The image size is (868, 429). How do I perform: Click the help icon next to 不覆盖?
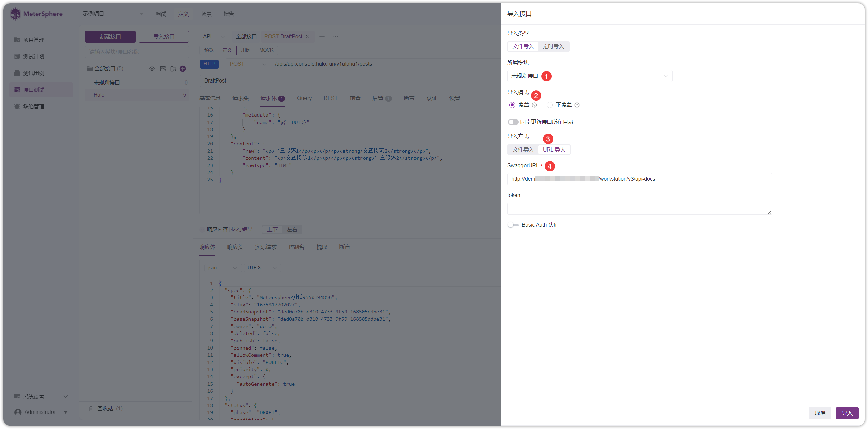(577, 105)
